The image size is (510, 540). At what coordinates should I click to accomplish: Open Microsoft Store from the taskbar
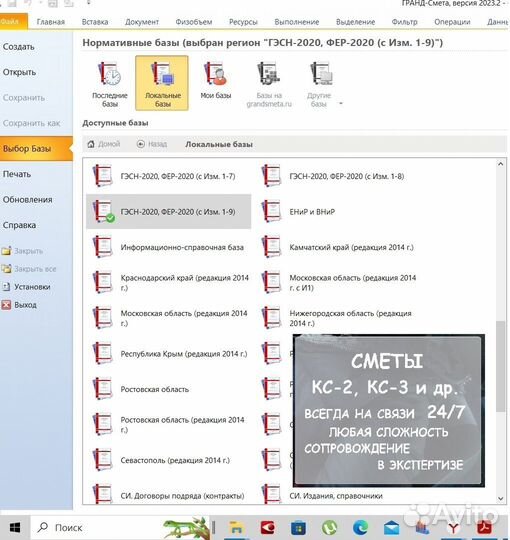click(x=298, y=527)
